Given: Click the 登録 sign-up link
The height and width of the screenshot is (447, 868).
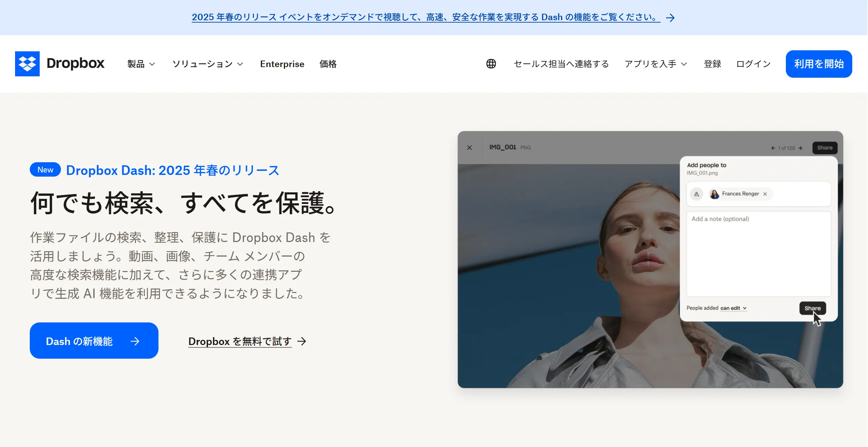Looking at the screenshot, I should coord(712,64).
